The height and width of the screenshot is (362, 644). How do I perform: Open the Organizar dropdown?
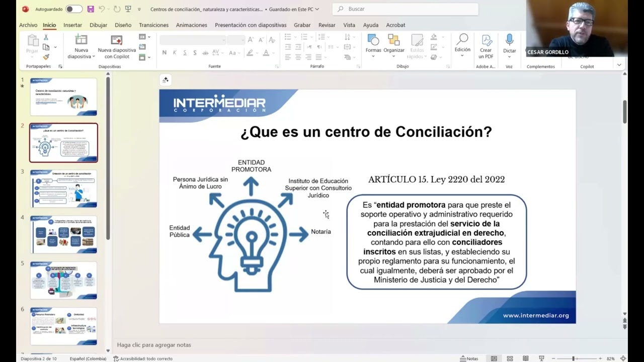coord(394,46)
